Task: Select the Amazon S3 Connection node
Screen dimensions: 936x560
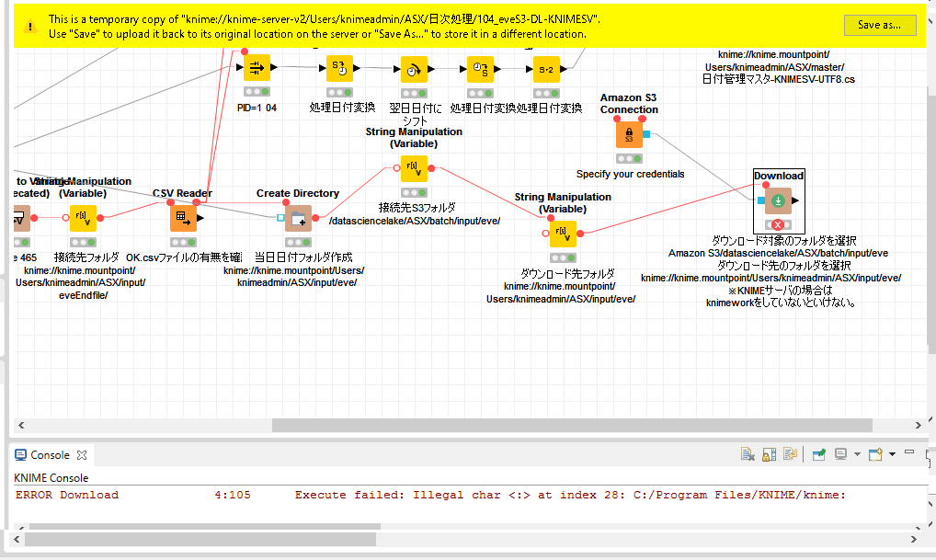Action: pos(629,134)
